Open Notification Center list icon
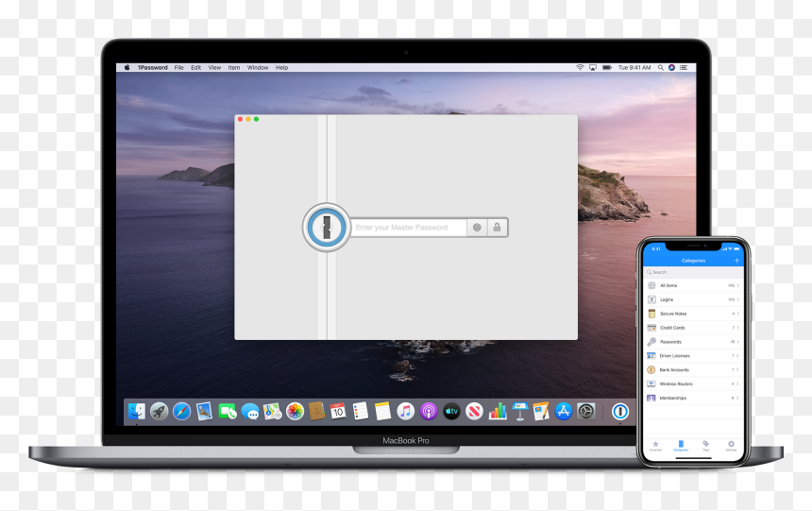The width and height of the screenshot is (812, 511). (x=684, y=67)
